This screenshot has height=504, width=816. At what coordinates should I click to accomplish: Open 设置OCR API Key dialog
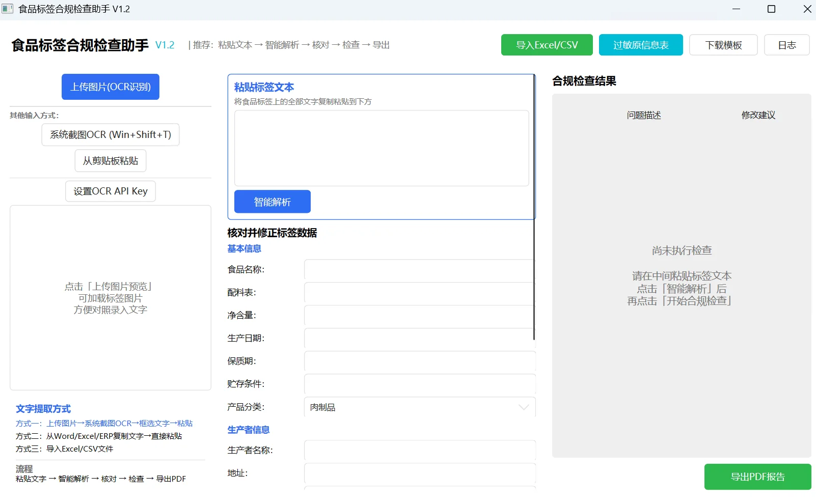click(x=111, y=191)
